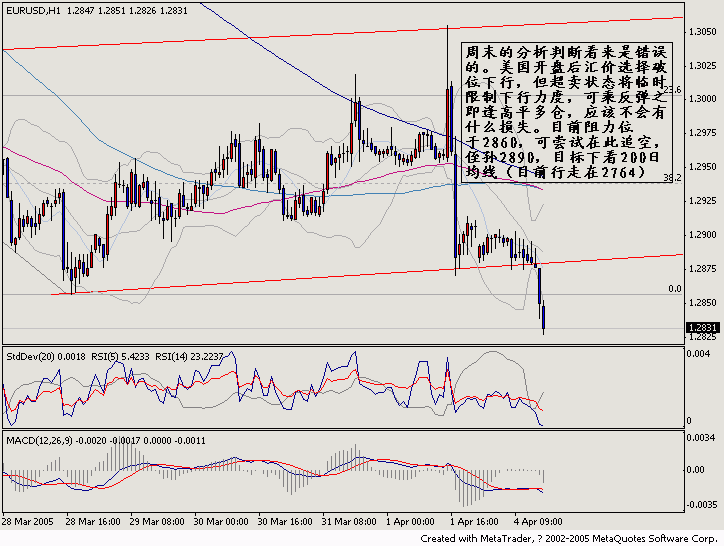This screenshot has width=724, height=546.
Task: Click the 1.3050 price axis label
Action: click(x=702, y=31)
